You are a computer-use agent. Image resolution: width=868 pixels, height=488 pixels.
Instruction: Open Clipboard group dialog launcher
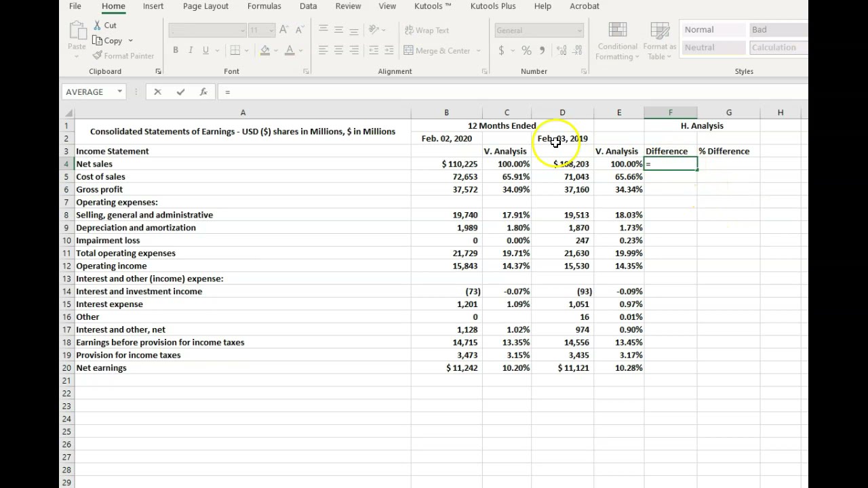click(x=158, y=71)
